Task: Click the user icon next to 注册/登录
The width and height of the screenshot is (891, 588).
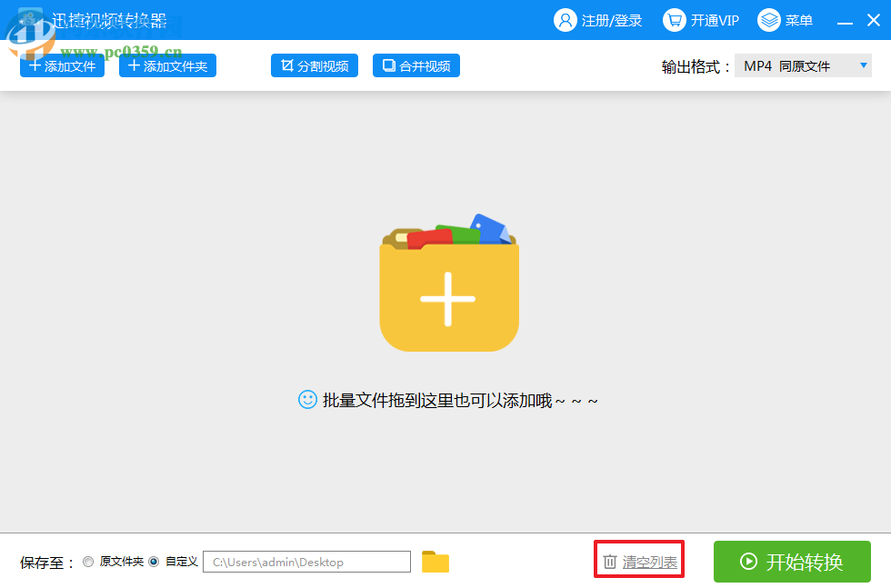Action: point(566,19)
